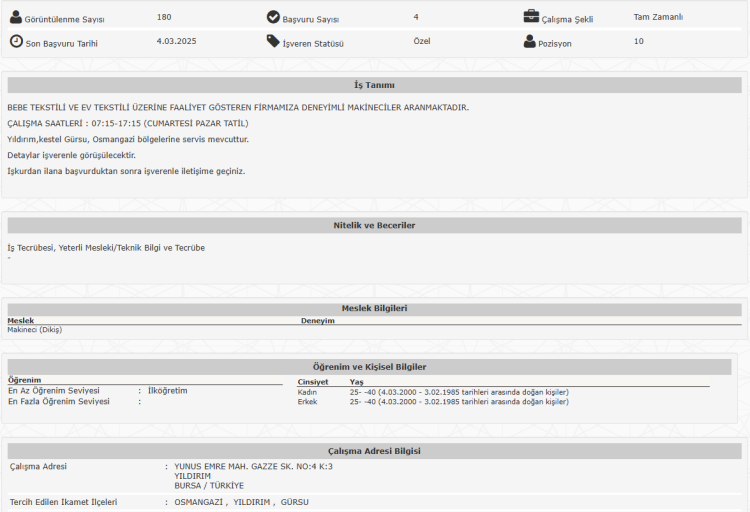Click the clock icon beside Son Başvuru Tarihi

[x=16, y=42]
